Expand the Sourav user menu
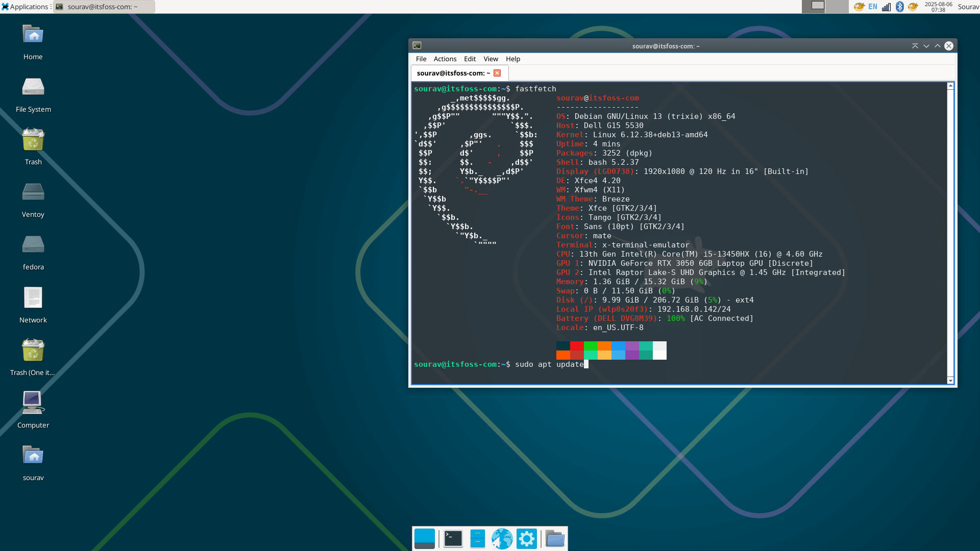The height and width of the screenshot is (551, 980). (x=968, y=7)
